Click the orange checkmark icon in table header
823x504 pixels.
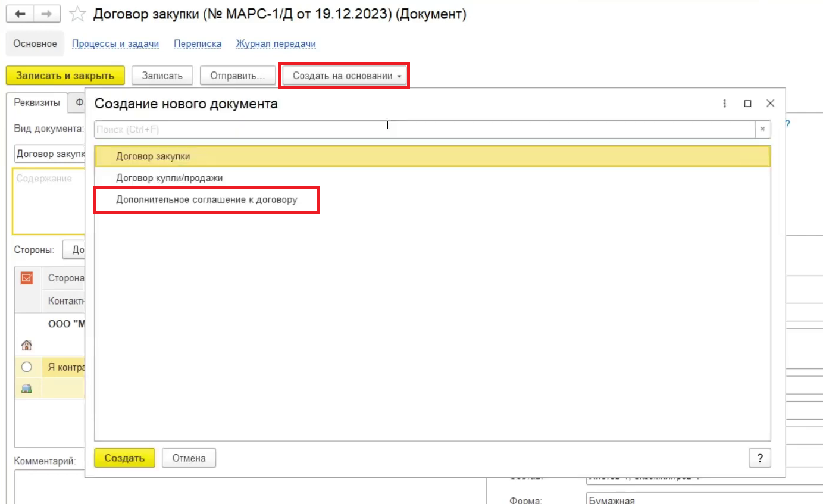point(26,278)
